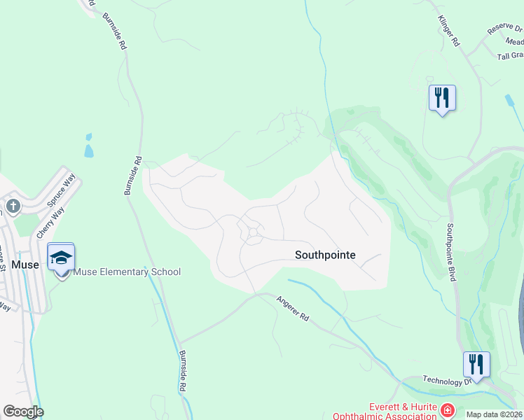Click the Google logo

pyautogui.click(x=23, y=412)
